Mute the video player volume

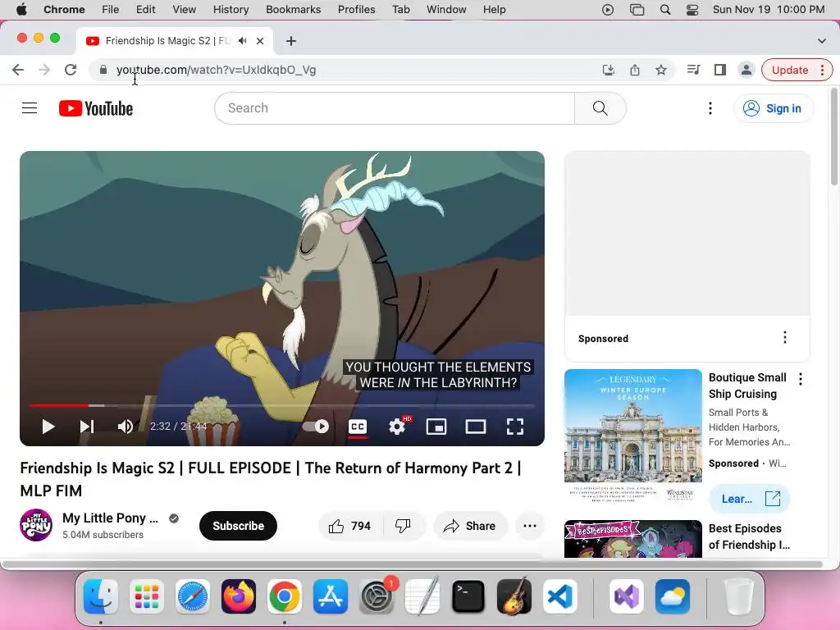126,427
